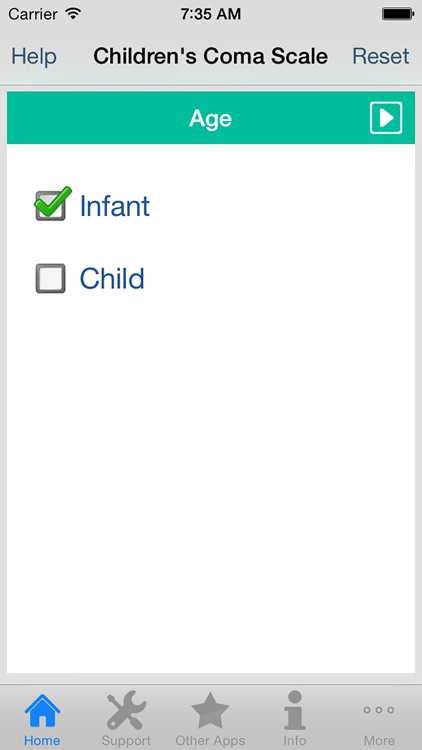Tap the 7:35 AM clock in status bar
Viewport: 422px width, 750px height.
pos(211,14)
